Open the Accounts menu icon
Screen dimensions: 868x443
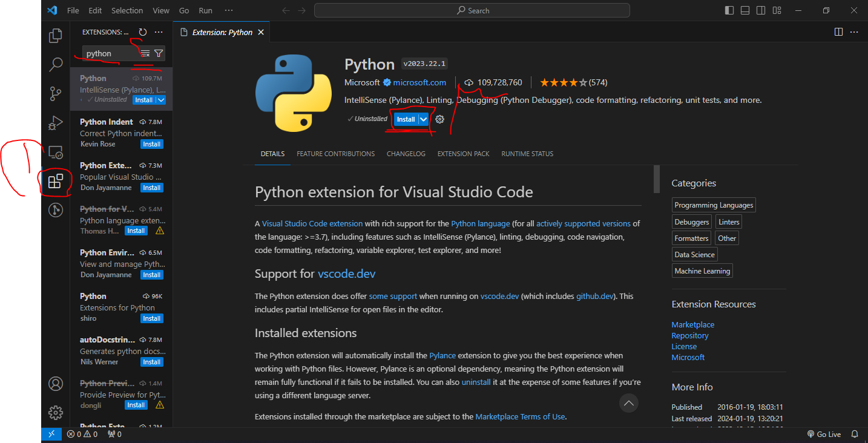pos(56,384)
